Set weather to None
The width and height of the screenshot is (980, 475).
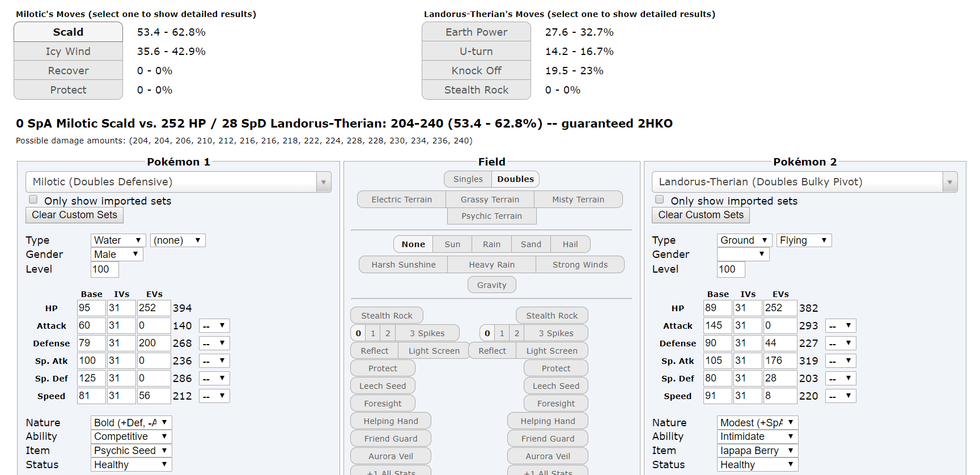point(413,244)
